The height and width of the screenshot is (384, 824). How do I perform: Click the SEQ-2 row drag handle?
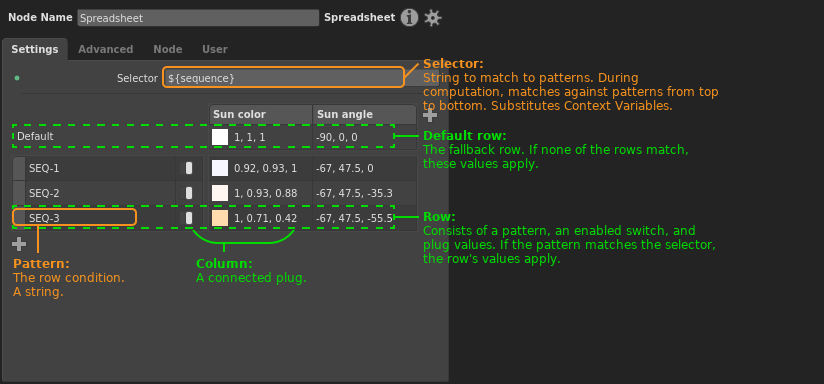(19, 193)
